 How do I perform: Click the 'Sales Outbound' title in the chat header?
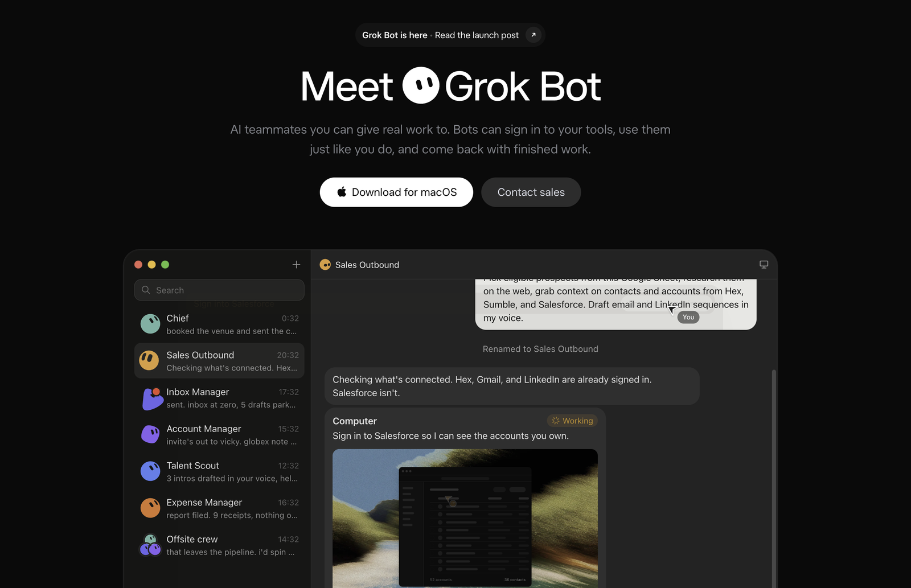[x=367, y=265]
